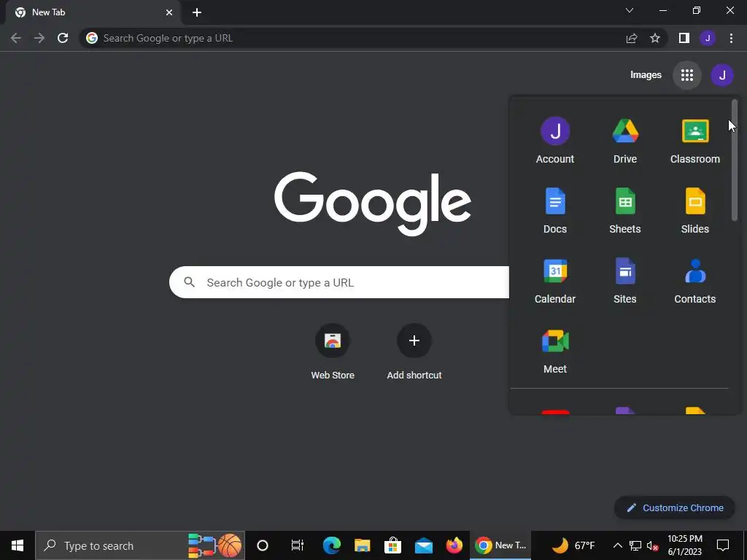Open the Web Store shortcut
The height and width of the screenshot is (560, 747).
point(333,352)
